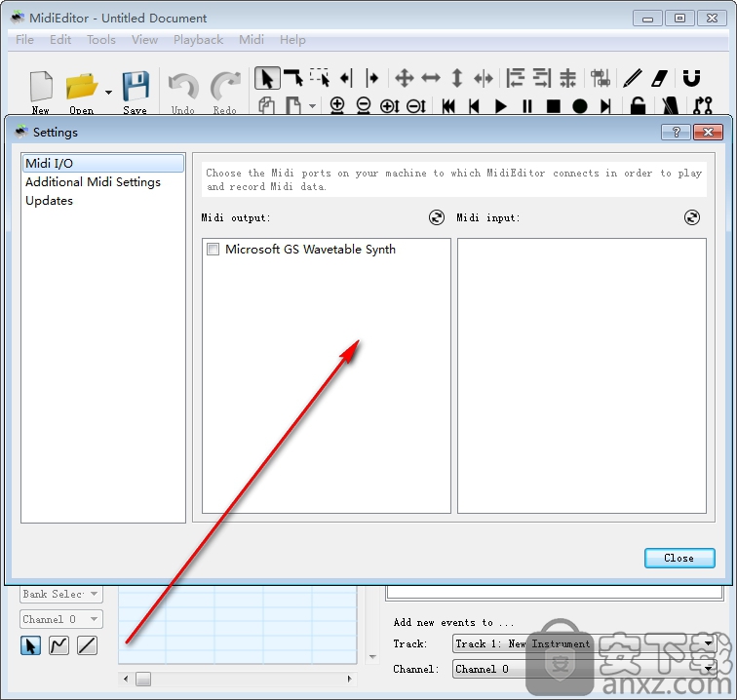This screenshot has height=700, width=737.
Task: Open the Bank Select dropdown
Action: click(x=61, y=594)
